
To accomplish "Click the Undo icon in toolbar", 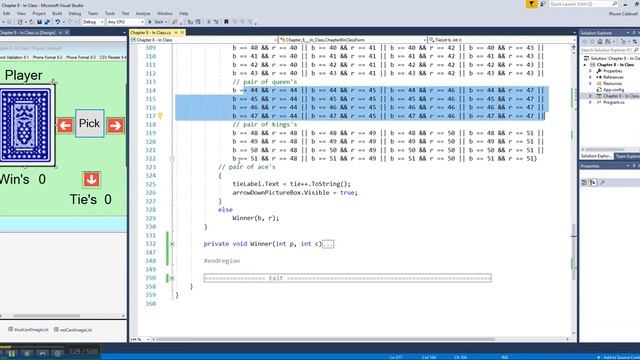I will click(58, 22).
